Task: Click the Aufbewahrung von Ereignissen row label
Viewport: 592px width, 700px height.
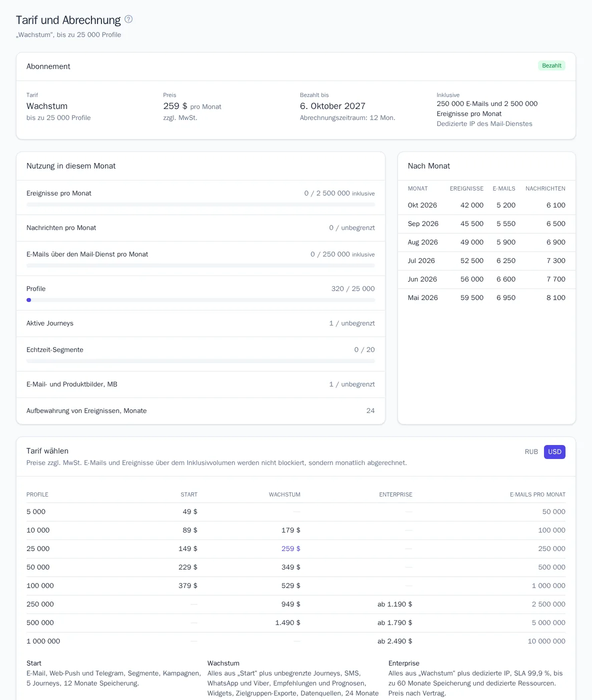Action: (x=86, y=411)
